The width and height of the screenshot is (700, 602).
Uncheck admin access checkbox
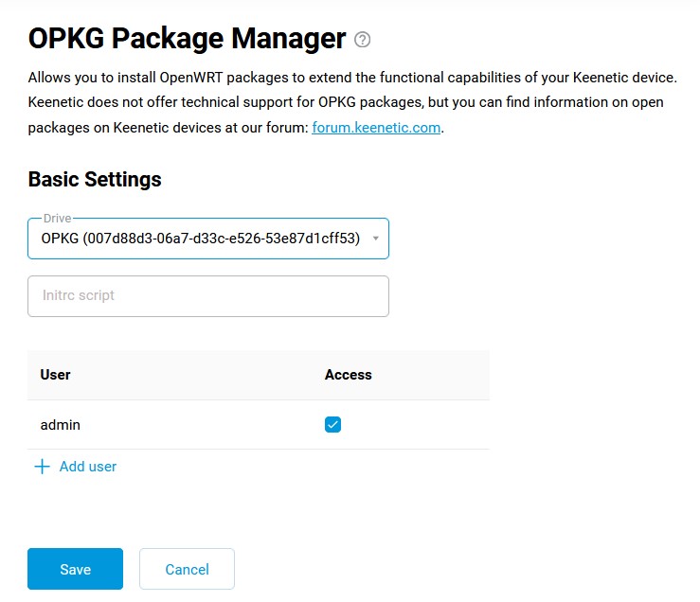coord(332,425)
